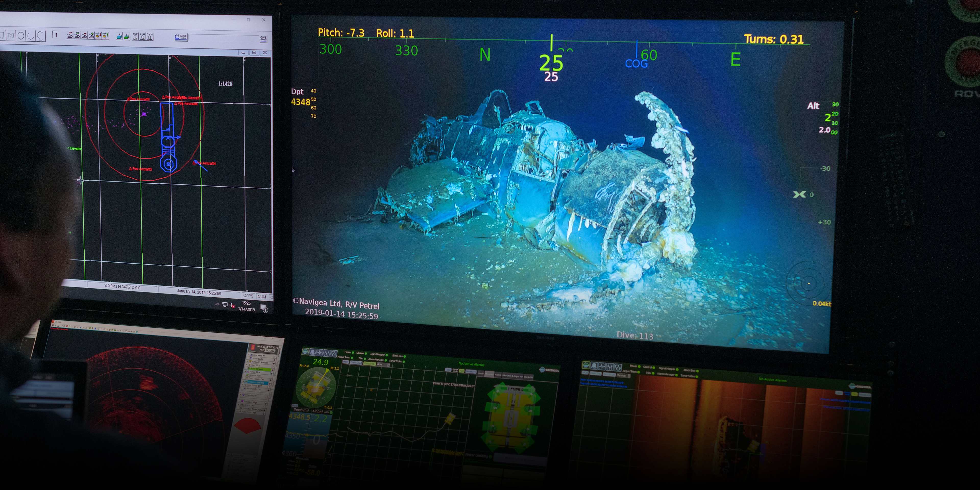Select the open curve drawing tool
Viewport: 980px width, 490px height.
[41, 36]
